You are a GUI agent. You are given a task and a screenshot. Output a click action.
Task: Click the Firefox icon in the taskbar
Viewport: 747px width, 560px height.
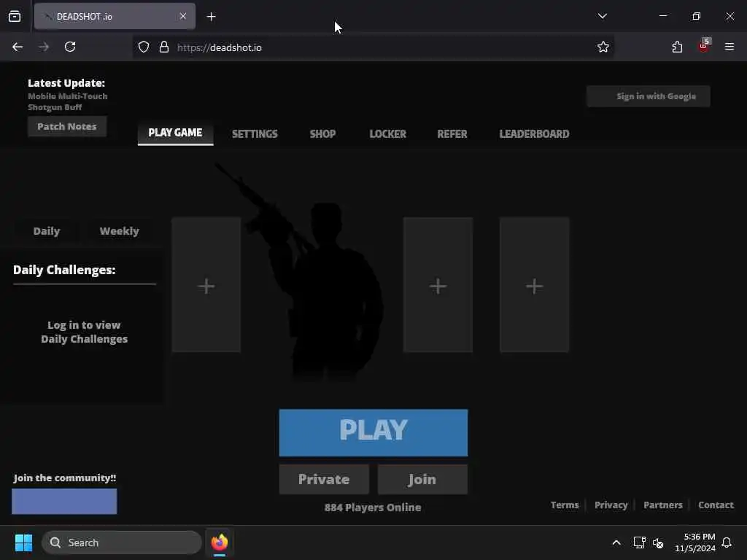point(220,542)
